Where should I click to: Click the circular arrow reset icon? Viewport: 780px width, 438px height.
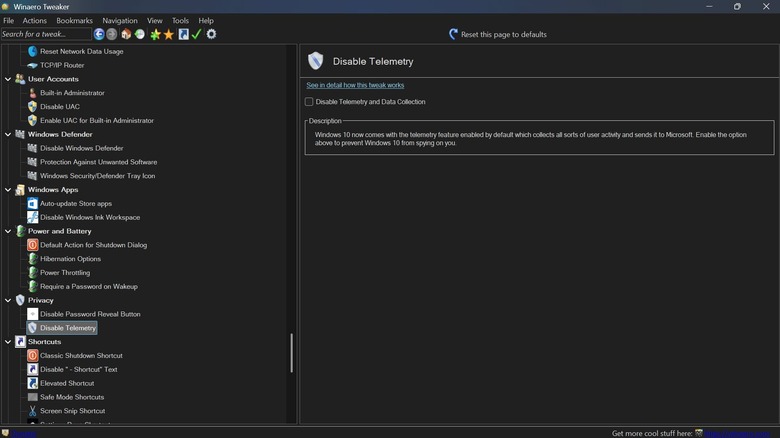[453, 34]
